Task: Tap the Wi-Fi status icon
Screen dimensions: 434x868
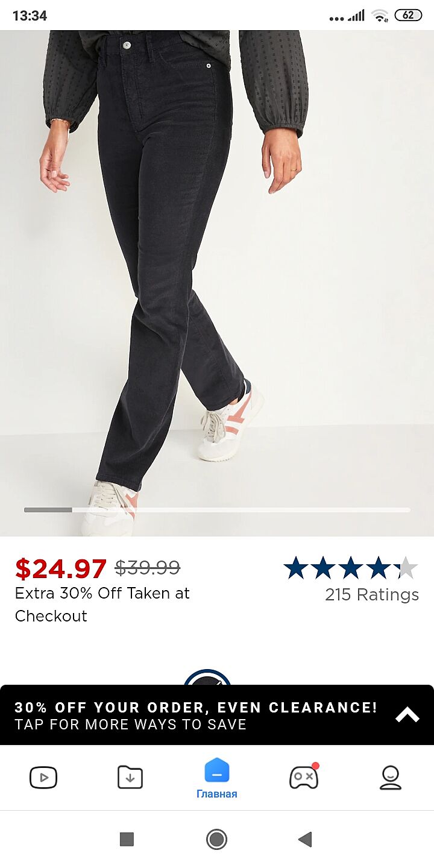Action: tap(380, 16)
